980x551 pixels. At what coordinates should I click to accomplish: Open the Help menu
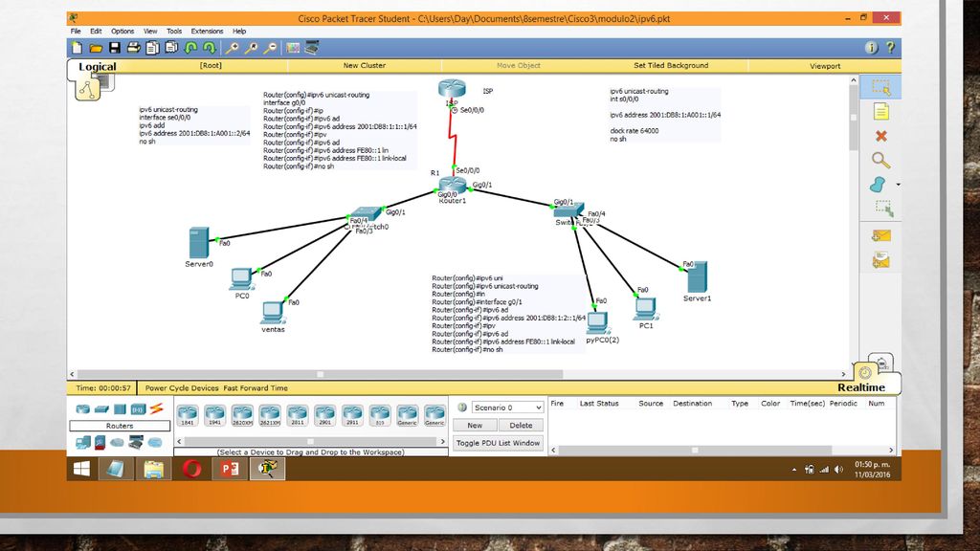[239, 31]
